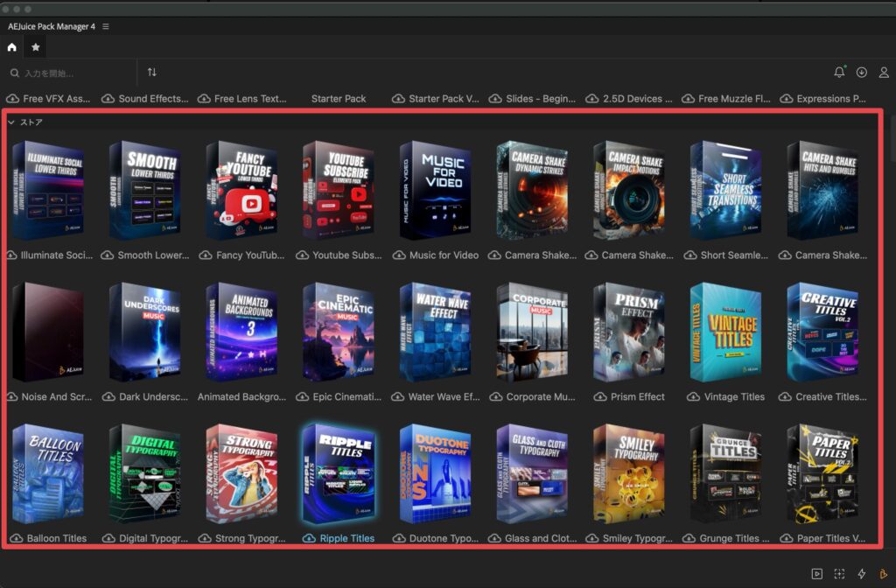Select Paper Titles Vol.2 box

[x=822, y=473]
